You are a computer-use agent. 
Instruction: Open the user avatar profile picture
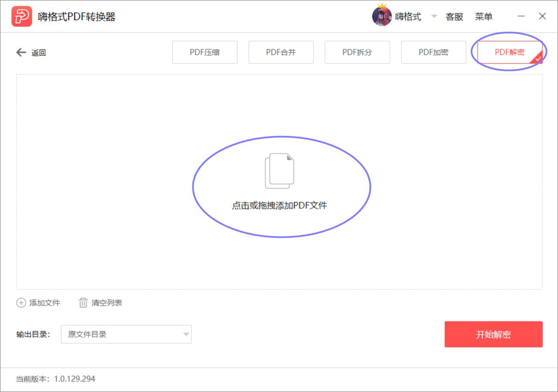(381, 16)
